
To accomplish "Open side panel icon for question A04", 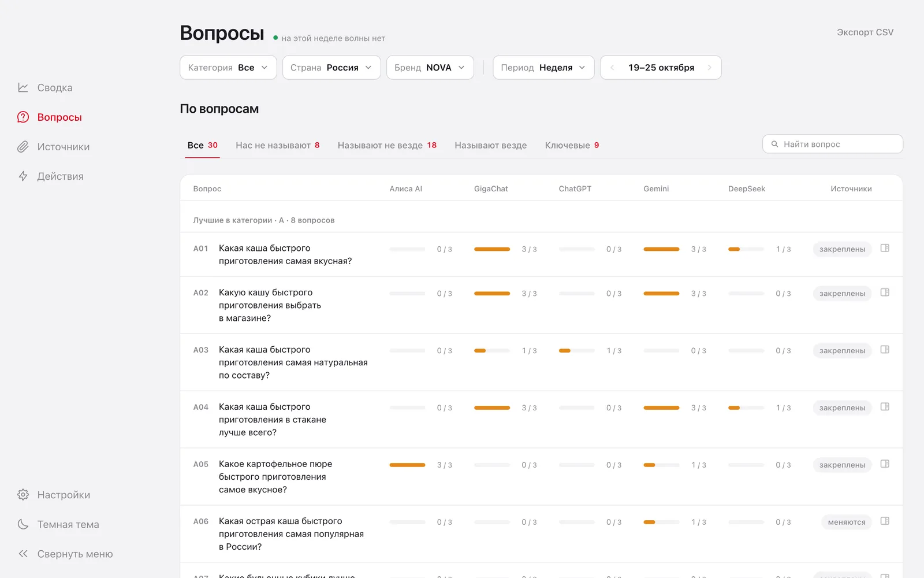I will [885, 407].
